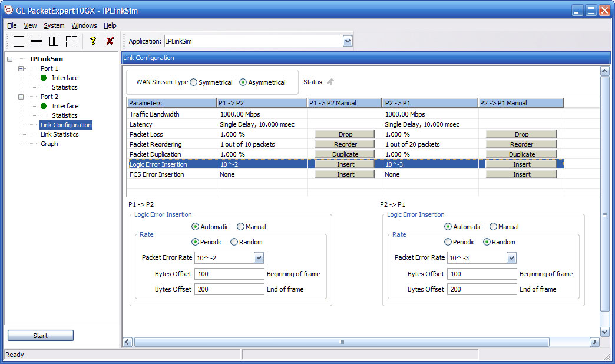The image size is (615, 364).
Task: Select the FCS Error Insertion parameter row
Action: coord(346,174)
